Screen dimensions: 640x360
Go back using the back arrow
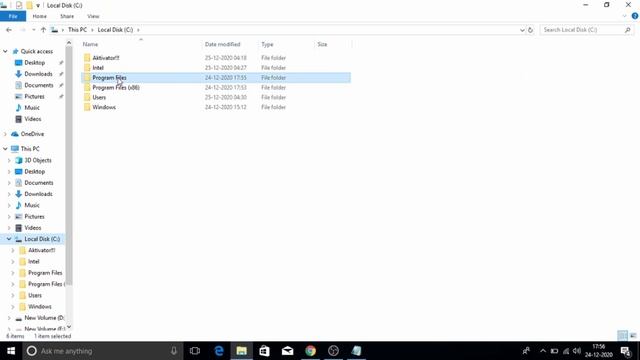coord(9,30)
